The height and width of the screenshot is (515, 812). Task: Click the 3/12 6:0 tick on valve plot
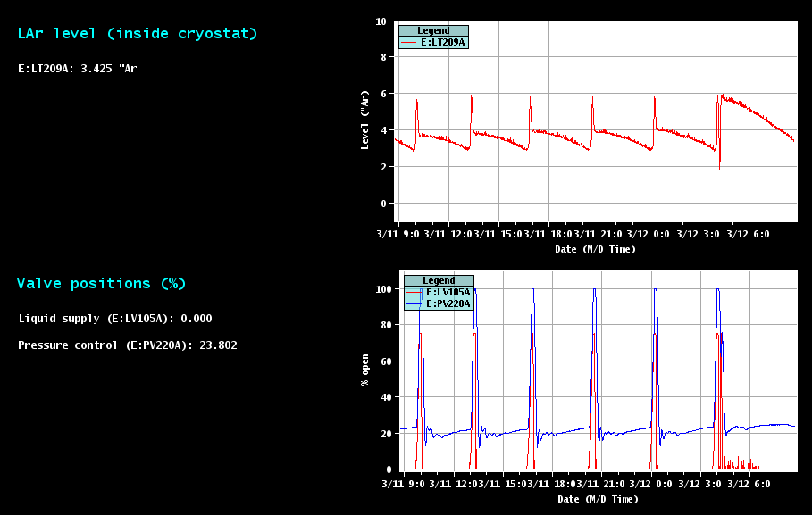[749, 485]
